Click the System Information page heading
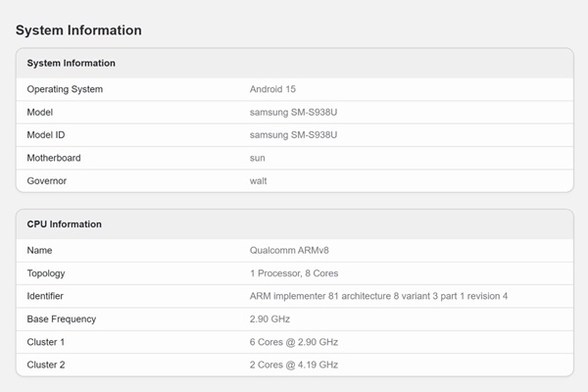The width and height of the screenshot is (588, 392). 78,30
